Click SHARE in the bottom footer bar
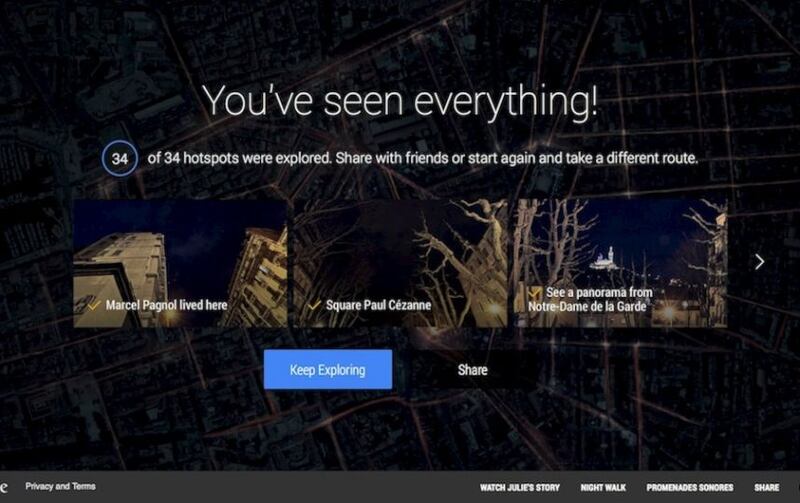The image size is (800, 503). [x=766, y=488]
